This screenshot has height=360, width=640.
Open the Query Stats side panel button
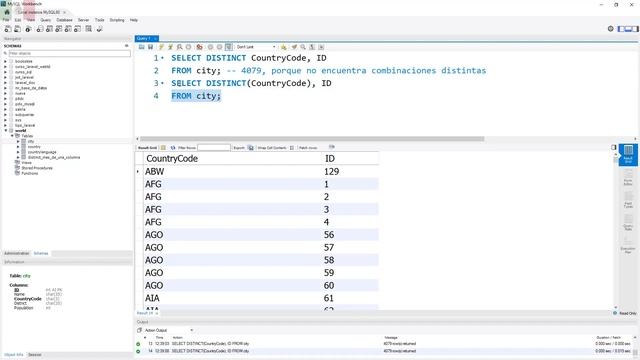pyautogui.click(x=628, y=222)
